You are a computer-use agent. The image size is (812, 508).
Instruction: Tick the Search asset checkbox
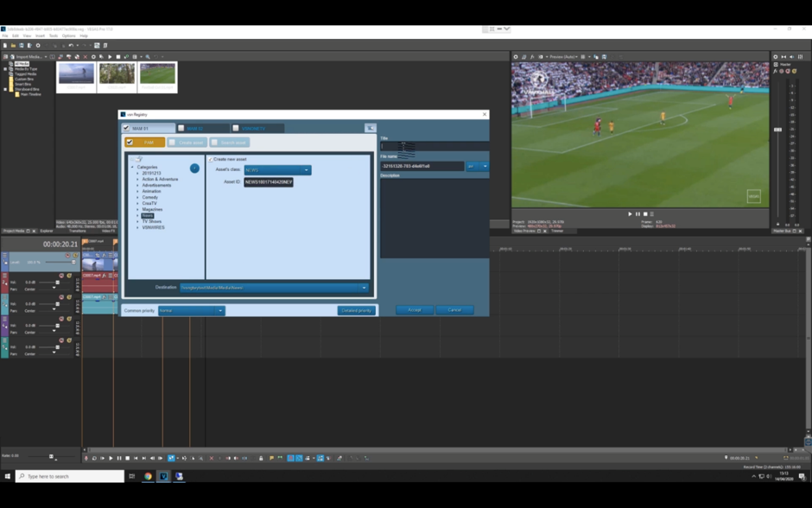(x=214, y=143)
